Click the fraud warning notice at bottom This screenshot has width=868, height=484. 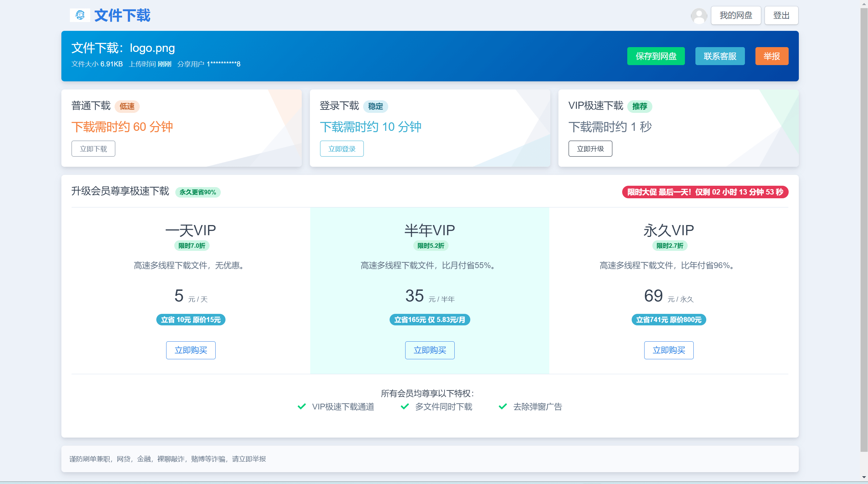[x=167, y=459]
